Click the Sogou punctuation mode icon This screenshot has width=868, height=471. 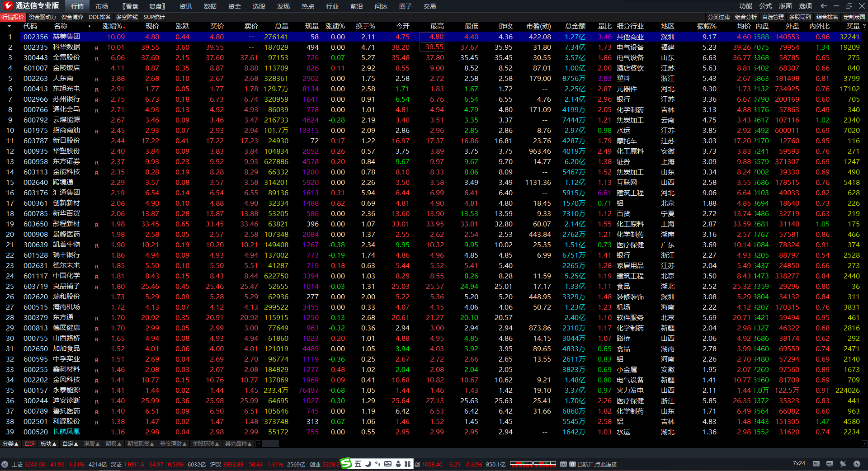click(x=378, y=464)
